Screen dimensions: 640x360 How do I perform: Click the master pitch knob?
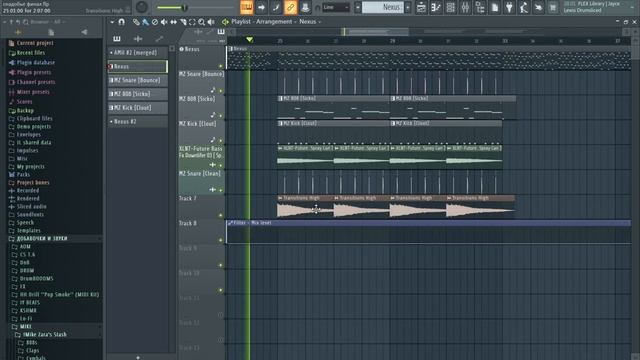pyautogui.click(x=142, y=7)
